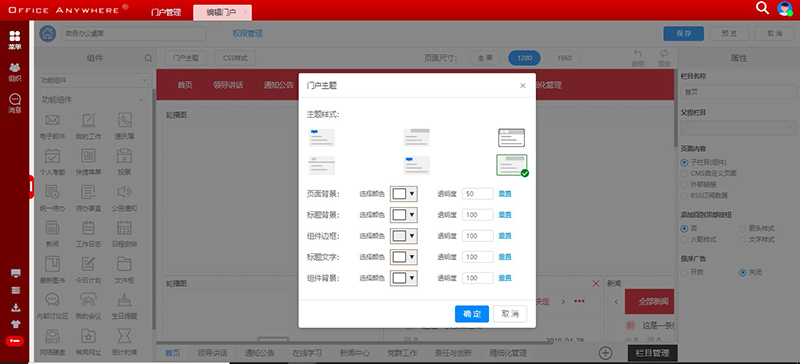Select the 生日提醒 cake icon
The height and width of the screenshot is (364, 800).
point(124,300)
